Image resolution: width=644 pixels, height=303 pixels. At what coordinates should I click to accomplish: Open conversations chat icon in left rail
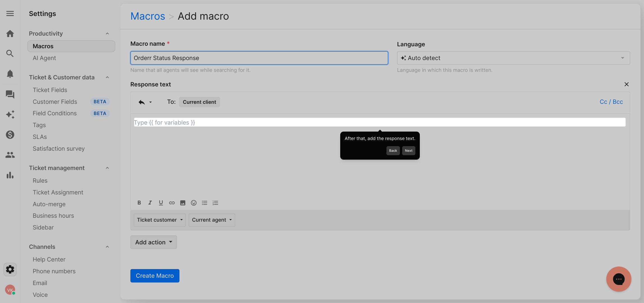(10, 94)
